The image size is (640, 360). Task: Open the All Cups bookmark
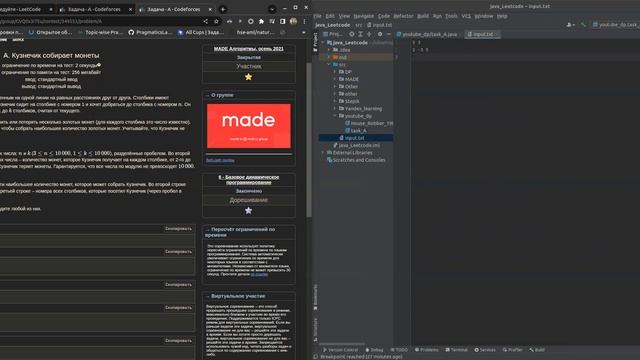click(x=201, y=32)
